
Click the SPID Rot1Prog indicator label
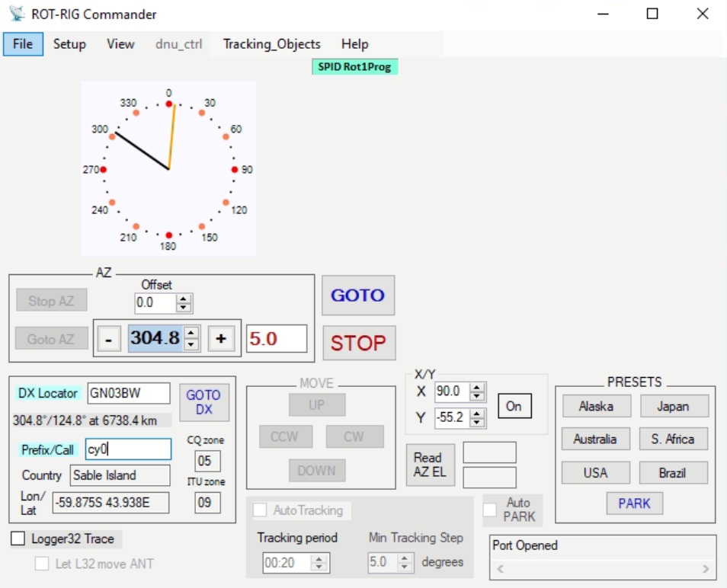pyautogui.click(x=354, y=67)
